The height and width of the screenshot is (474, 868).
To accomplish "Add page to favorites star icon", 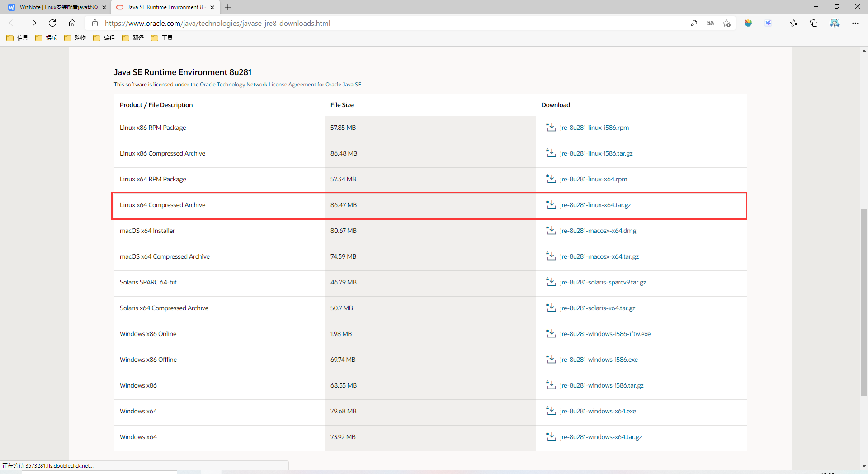I will point(726,23).
